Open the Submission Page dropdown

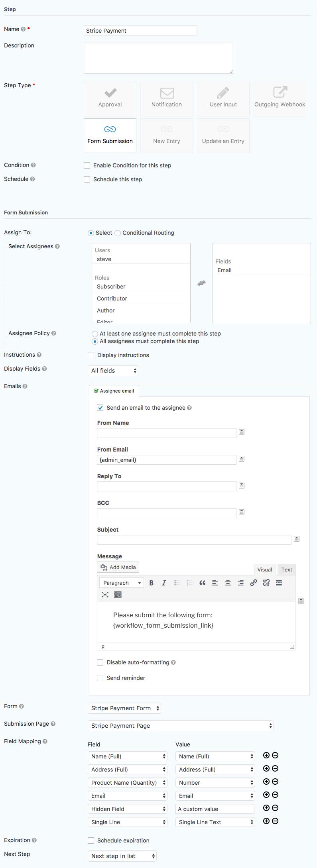click(x=181, y=726)
